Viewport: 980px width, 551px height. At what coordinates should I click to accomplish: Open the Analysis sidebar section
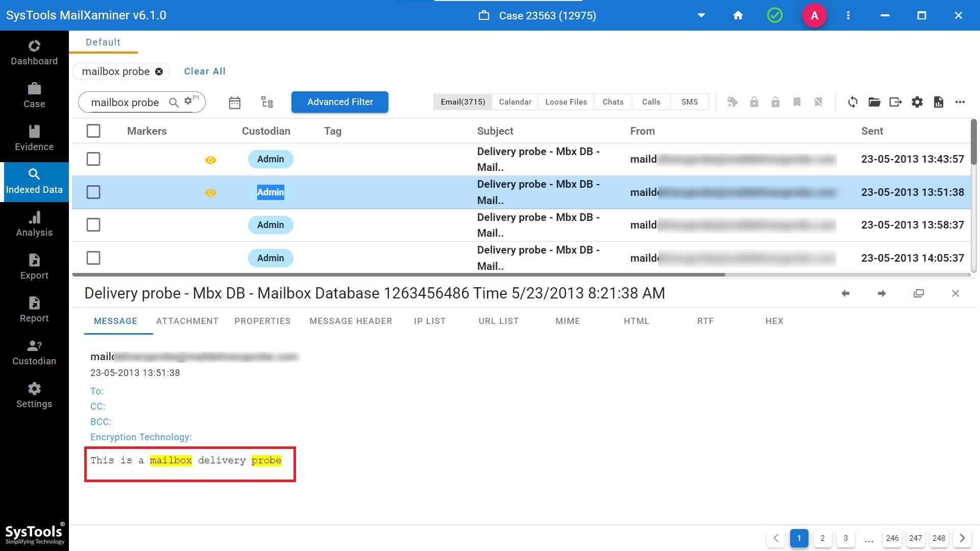coord(34,224)
